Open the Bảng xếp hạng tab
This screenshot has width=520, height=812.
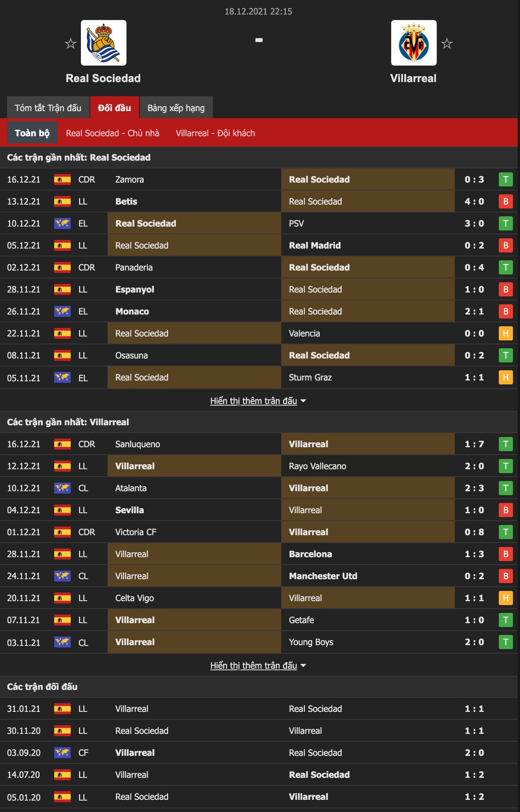click(x=176, y=108)
